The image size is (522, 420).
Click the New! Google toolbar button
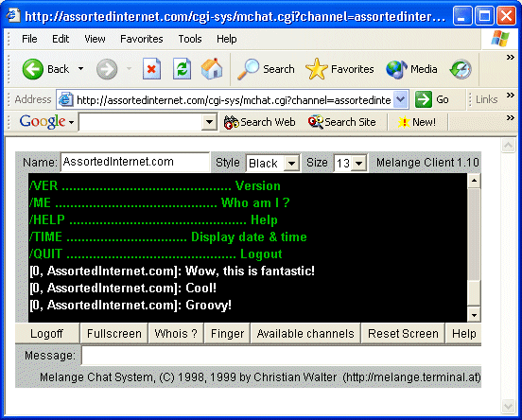click(416, 122)
